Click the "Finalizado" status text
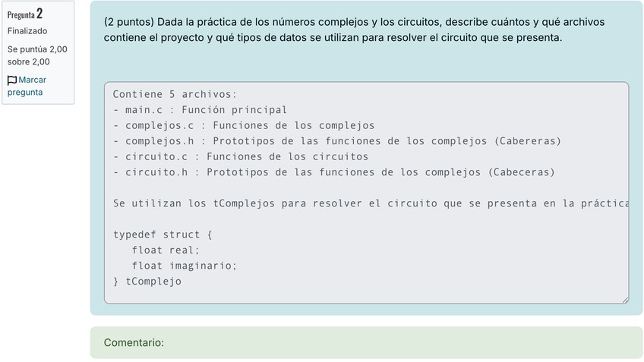Screen dimensions: 644x362 pos(27,31)
